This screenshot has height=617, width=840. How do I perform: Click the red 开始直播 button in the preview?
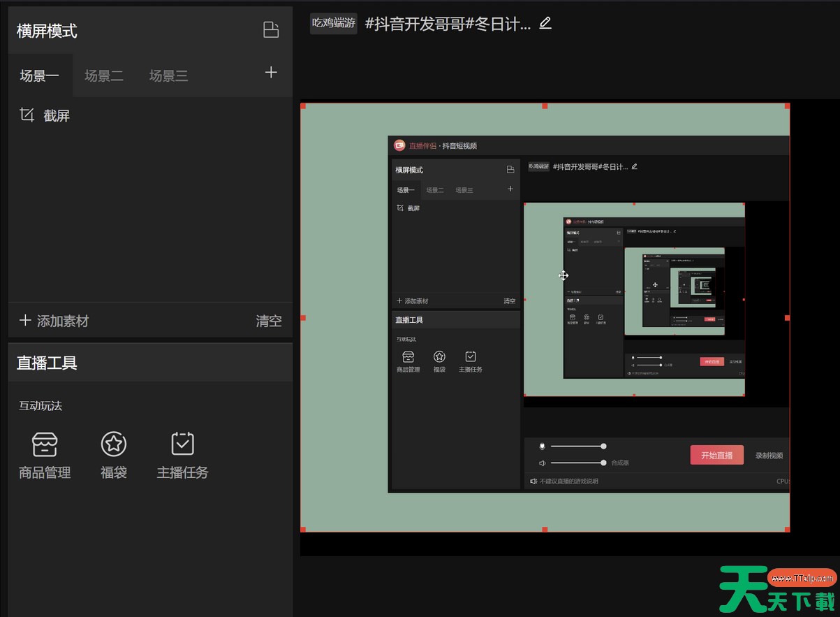pos(716,455)
